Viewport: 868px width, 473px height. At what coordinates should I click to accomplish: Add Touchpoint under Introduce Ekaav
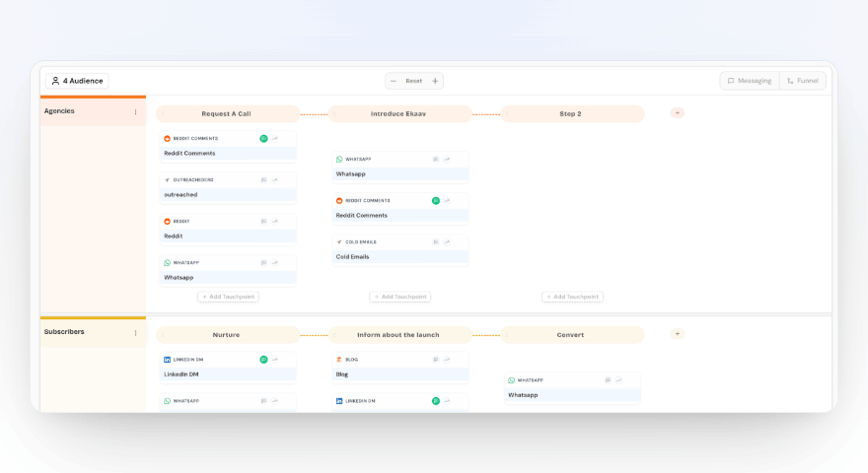[x=400, y=297]
